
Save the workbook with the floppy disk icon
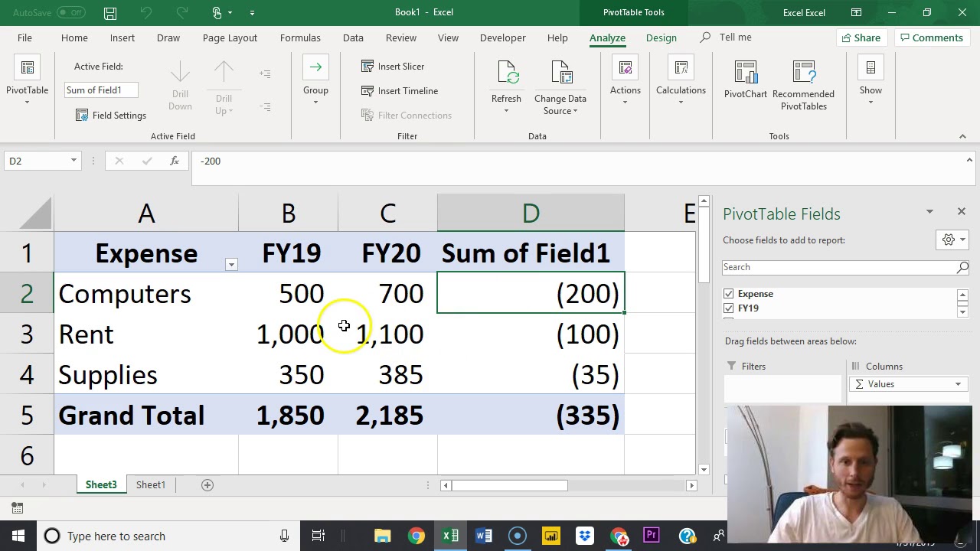tap(110, 12)
